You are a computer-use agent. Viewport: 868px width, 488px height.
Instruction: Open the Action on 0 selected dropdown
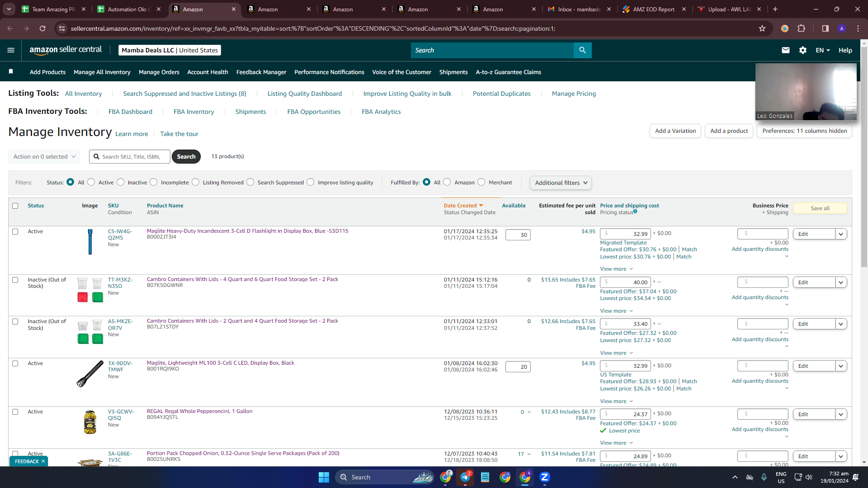point(44,157)
